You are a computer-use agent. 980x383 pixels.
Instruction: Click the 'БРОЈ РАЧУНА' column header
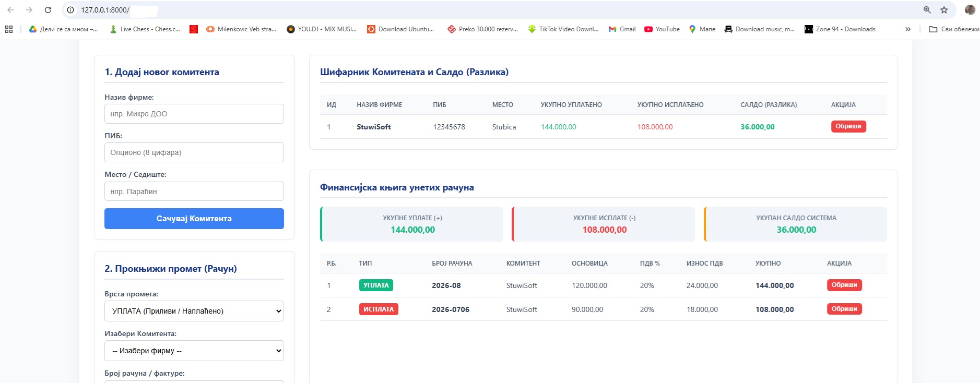[x=452, y=264]
